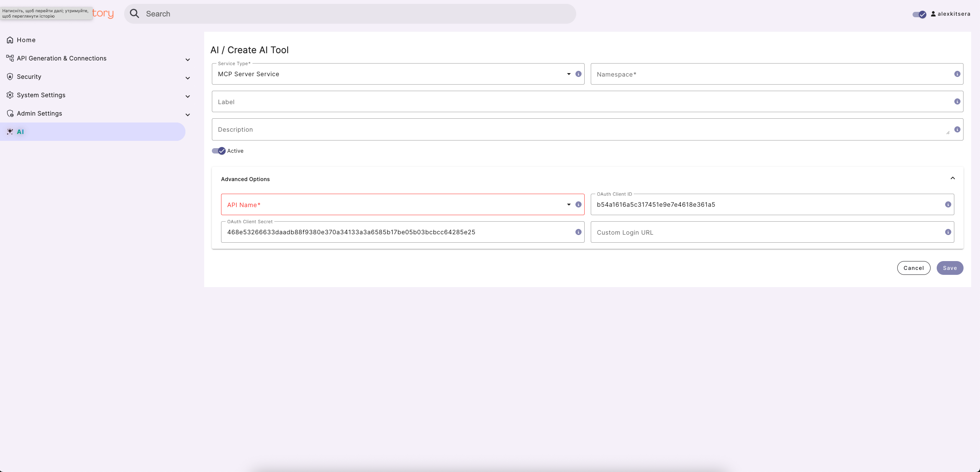Screen dimensions: 980x472
Task: Toggle the theme switch beside username
Action: pos(919,14)
